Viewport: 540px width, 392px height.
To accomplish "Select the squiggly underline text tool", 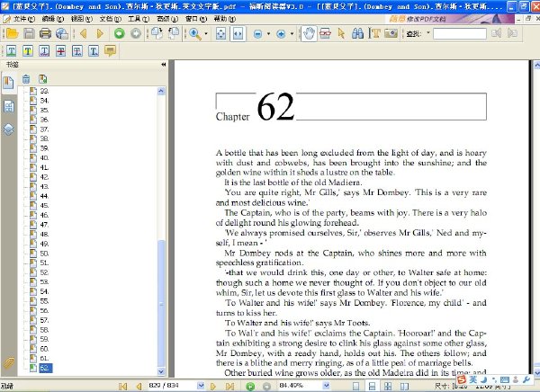I will pyautogui.click(x=44, y=51).
